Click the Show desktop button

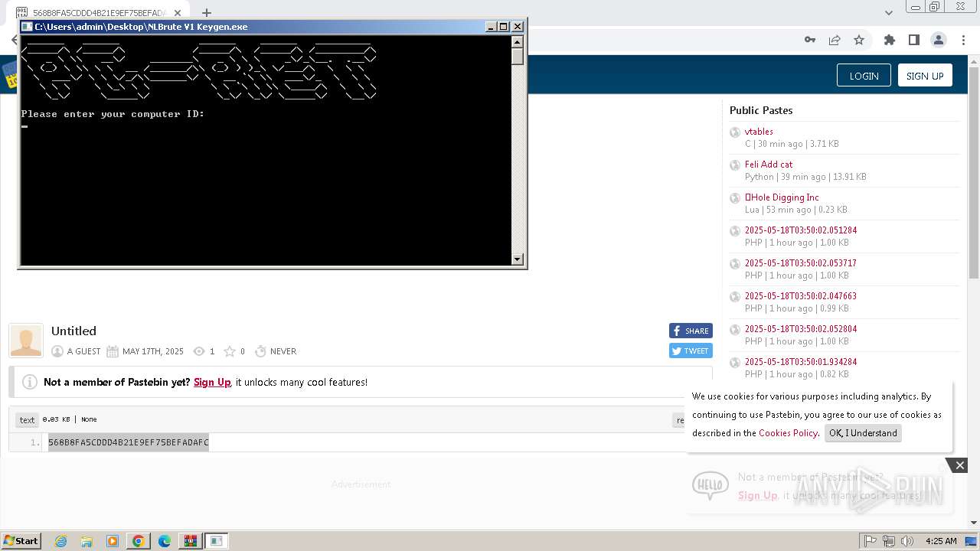(x=972, y=541)
